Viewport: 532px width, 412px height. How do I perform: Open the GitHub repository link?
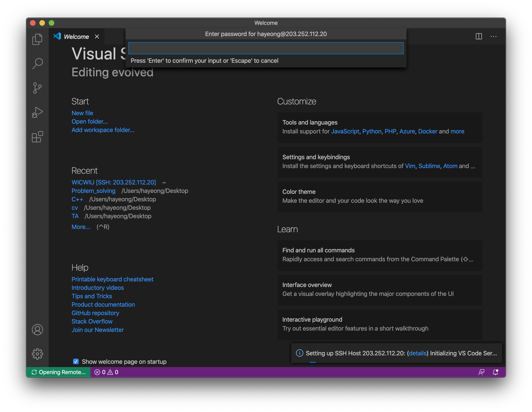coord(96,313)
